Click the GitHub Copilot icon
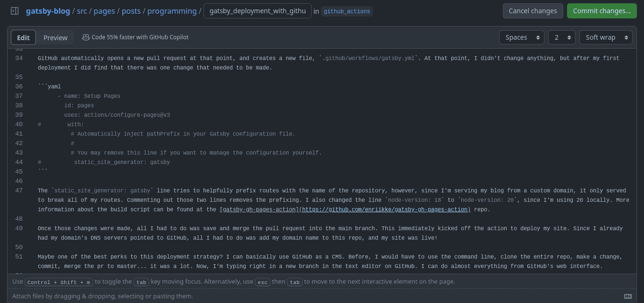 85,37
